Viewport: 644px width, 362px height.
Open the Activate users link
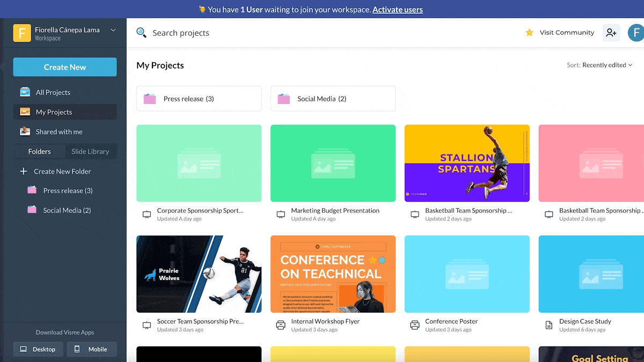pyautogui.click(x=398, y=9)
